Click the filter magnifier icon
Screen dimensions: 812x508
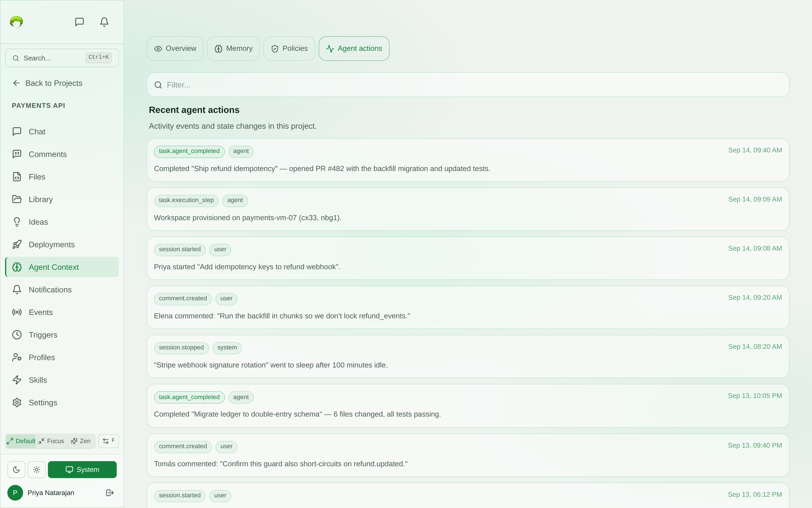pyautogui.click(x=158, y=85)
